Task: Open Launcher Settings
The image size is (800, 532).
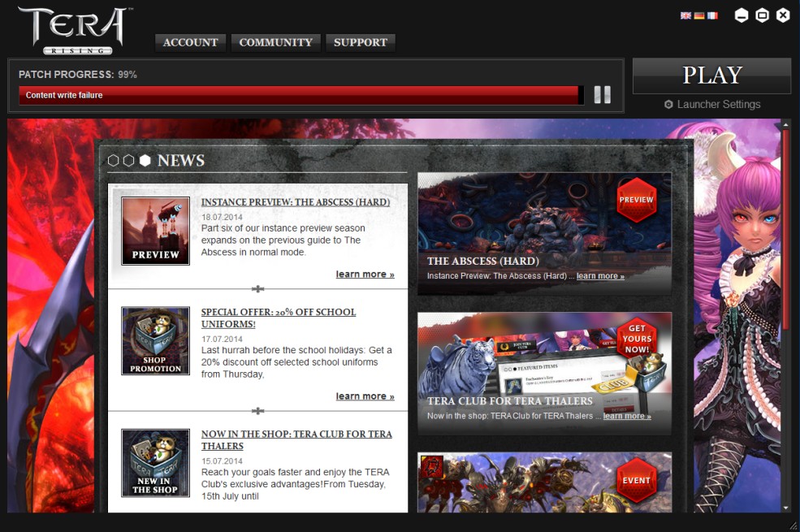Action: point(712,105)
